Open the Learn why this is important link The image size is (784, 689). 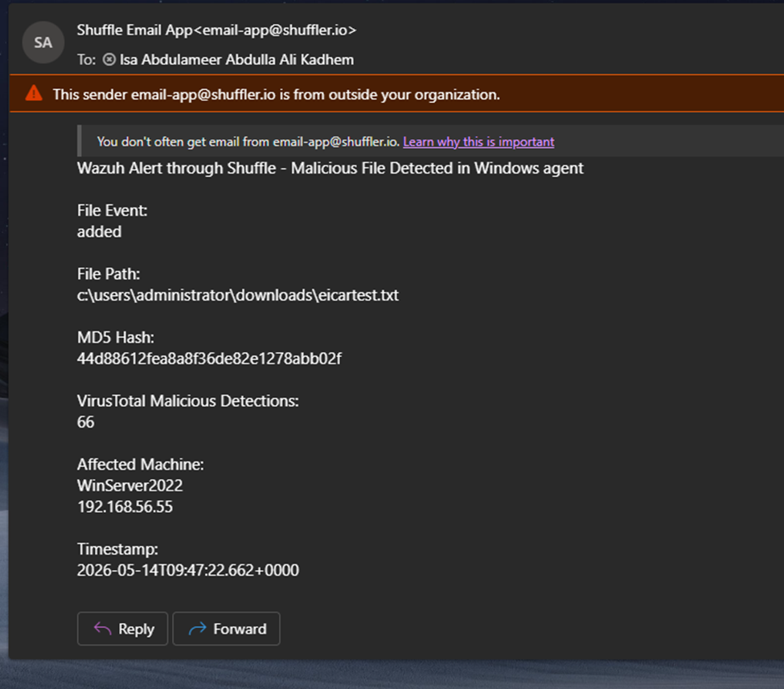tap(478, 142)
